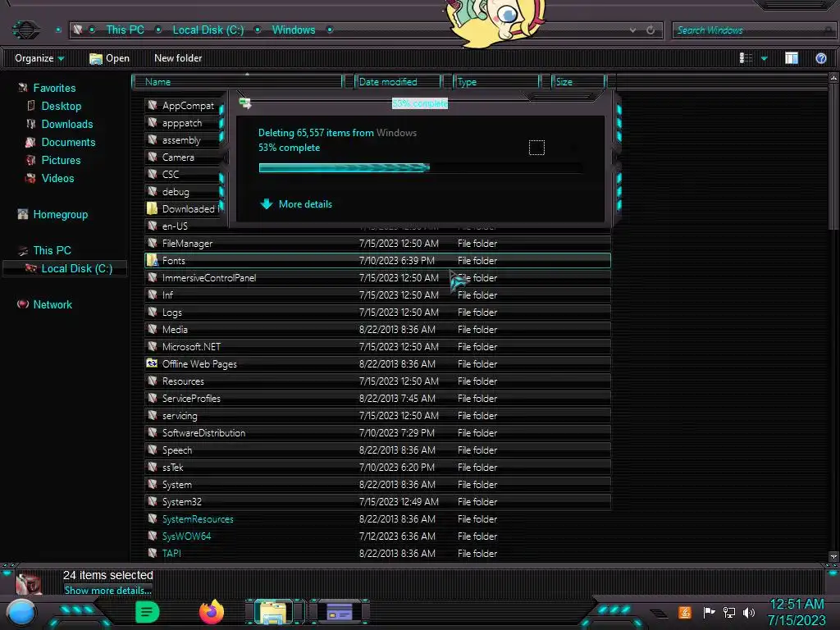The height and width of the screenshot is (630, 840).
Task: Select Homegroup in the navigation pane
Action: [x=60, y=215]
